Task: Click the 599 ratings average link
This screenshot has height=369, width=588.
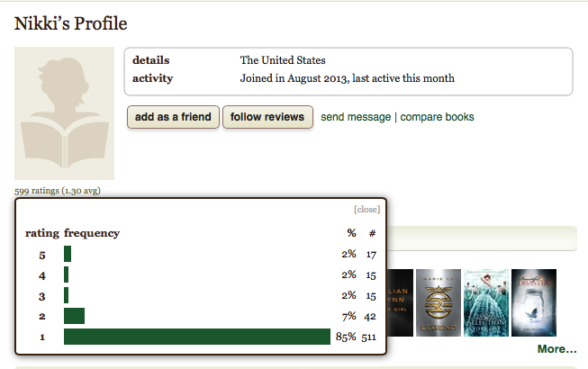Action: click(58, 191)
